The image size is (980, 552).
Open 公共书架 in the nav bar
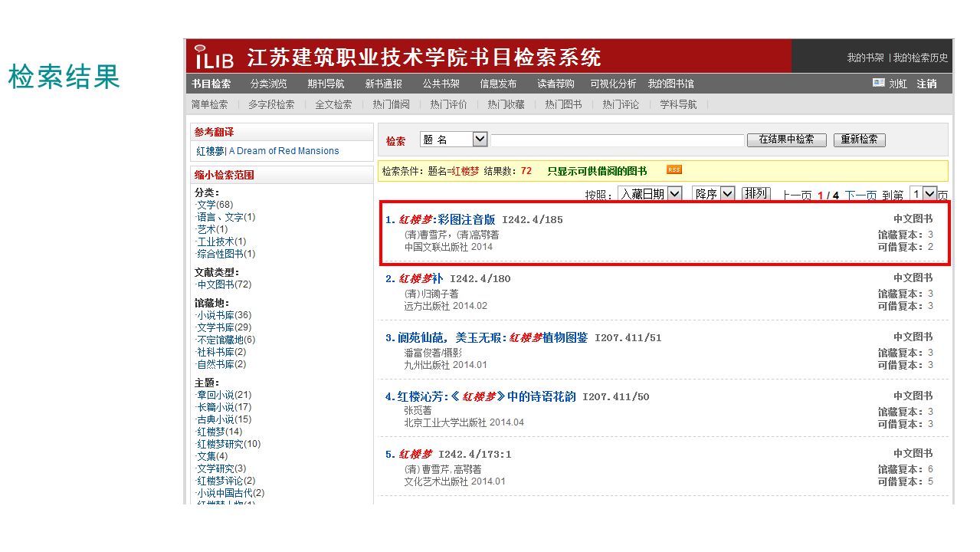pos(441,84)
